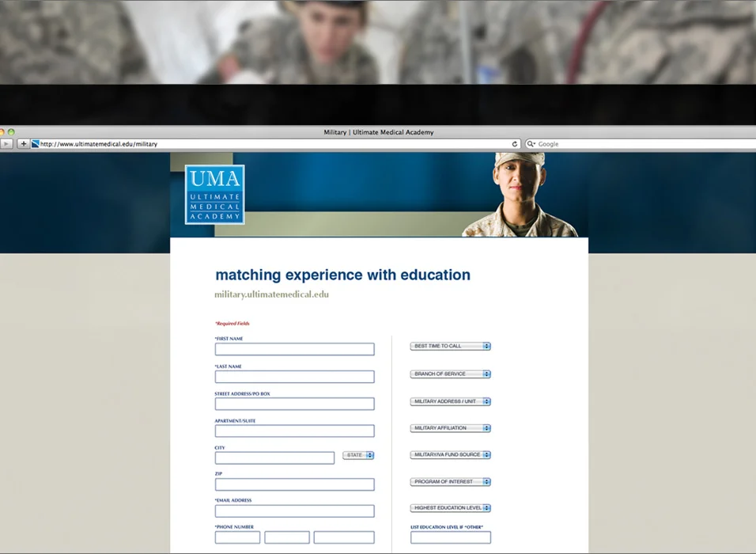Click the soldier photo in page banner
The image size is (756, 554).
tap(520, 195)
